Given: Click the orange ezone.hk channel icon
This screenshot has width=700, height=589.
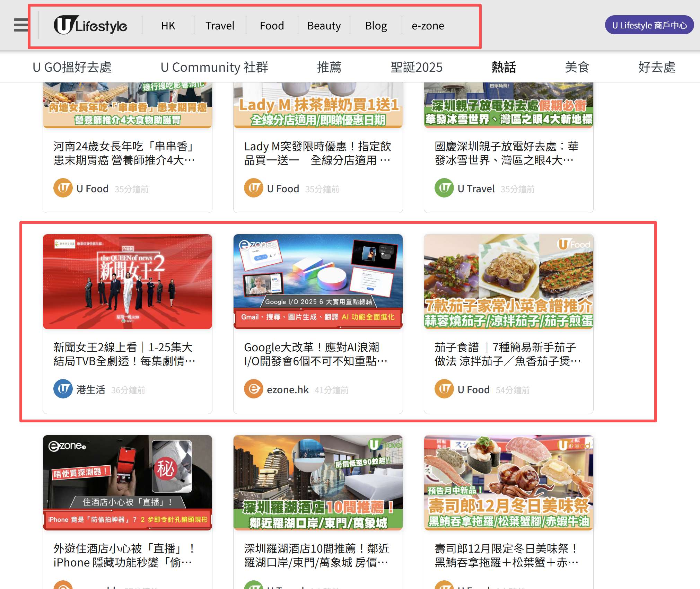Looking at the screenshot, I should [254, 389].
